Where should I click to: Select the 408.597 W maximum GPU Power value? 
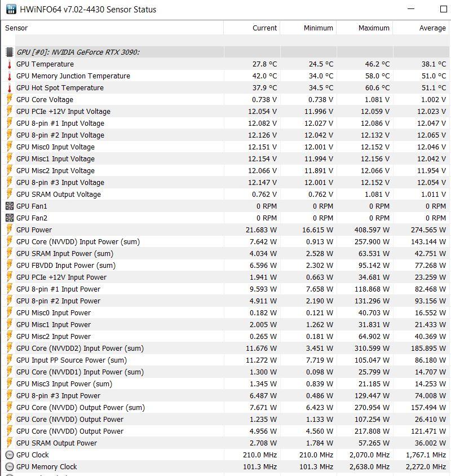[372, 230]
